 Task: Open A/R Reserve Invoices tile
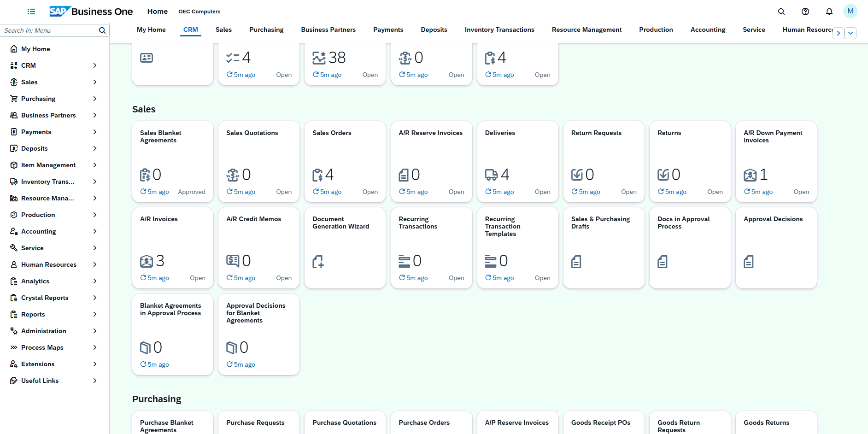[x=431, y=162]
